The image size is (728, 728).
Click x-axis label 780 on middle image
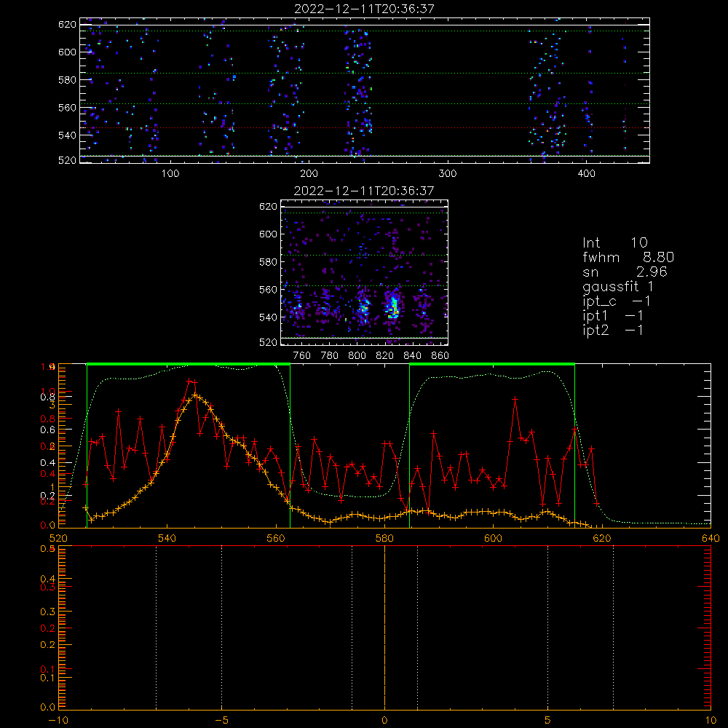tap(330, 356)
